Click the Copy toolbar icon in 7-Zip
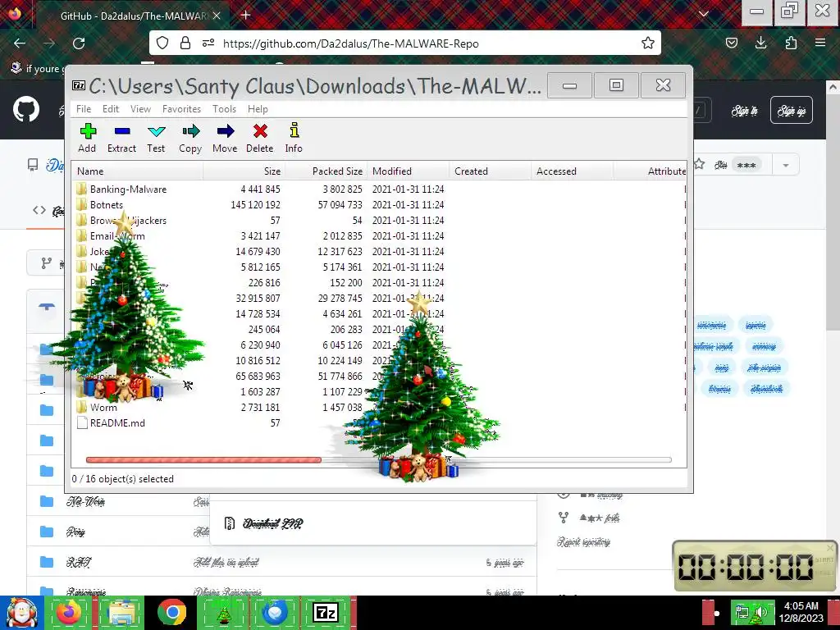 [x=190, y=138]
